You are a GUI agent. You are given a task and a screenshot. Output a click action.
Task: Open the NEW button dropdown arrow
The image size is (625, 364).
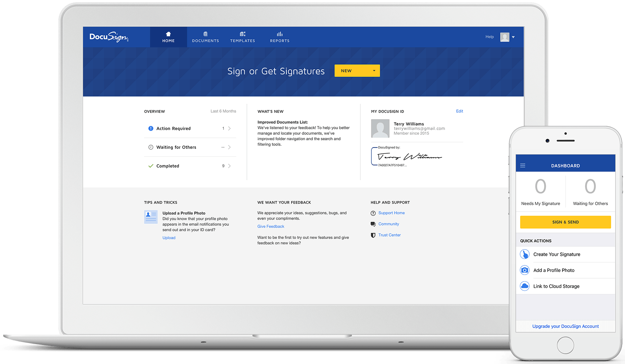pyautogui.click(x=374, y=70)
